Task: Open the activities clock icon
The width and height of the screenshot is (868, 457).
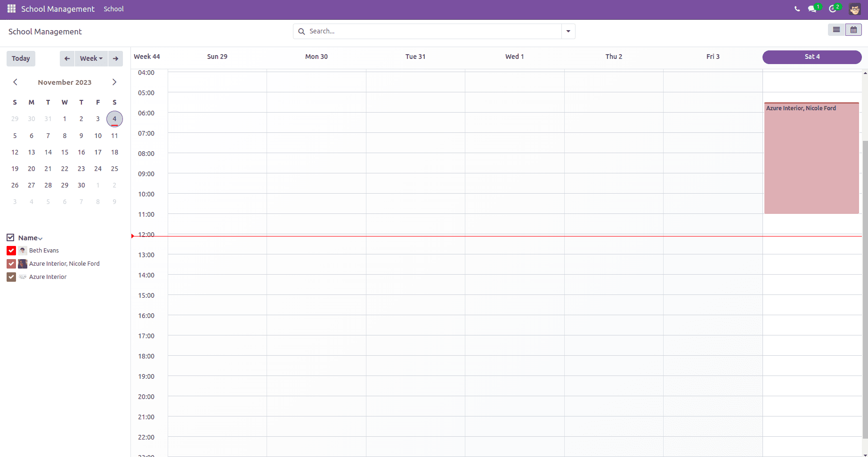Action: [x=833, y=9]
